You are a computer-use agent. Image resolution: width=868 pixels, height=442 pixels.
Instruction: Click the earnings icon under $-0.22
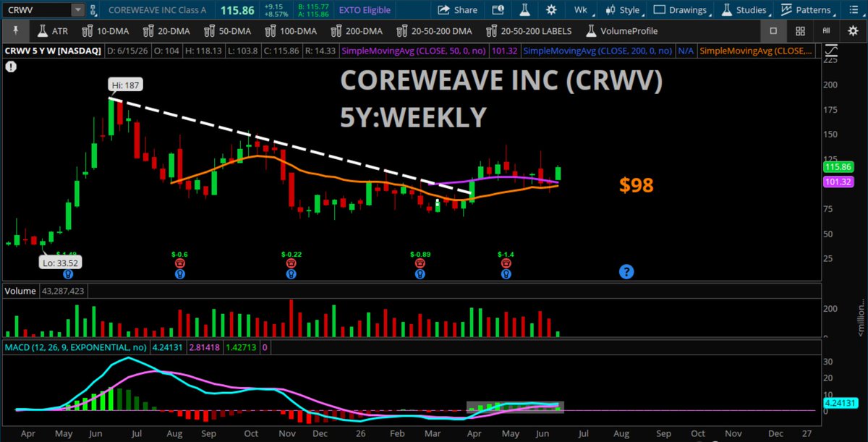(291, 265)
